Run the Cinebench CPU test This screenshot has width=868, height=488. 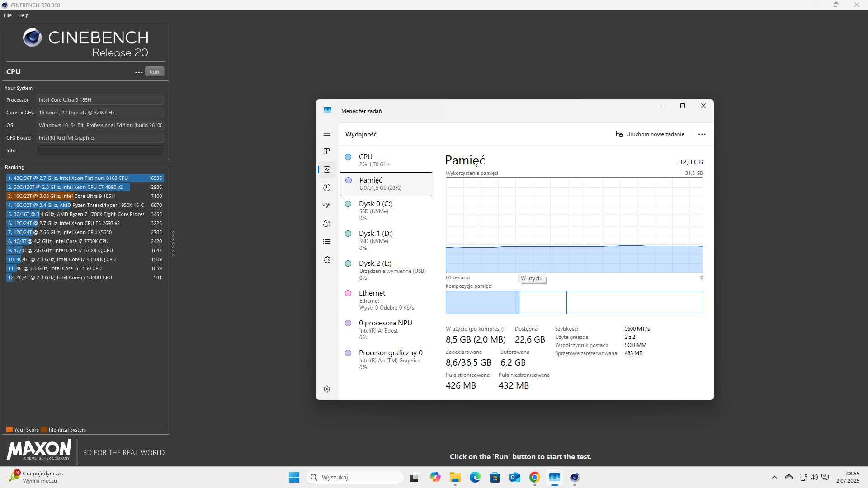coord(154,72)
